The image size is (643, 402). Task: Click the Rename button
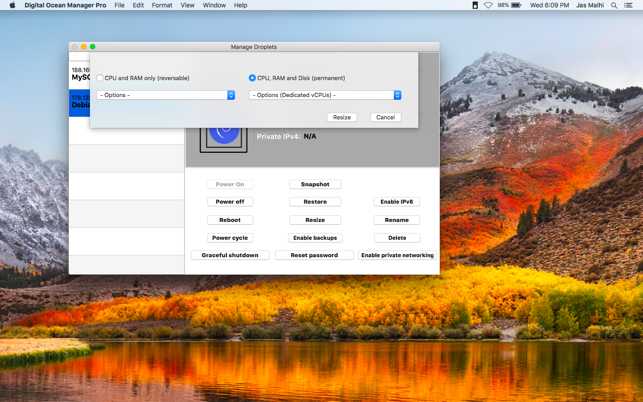click(397, 220)
